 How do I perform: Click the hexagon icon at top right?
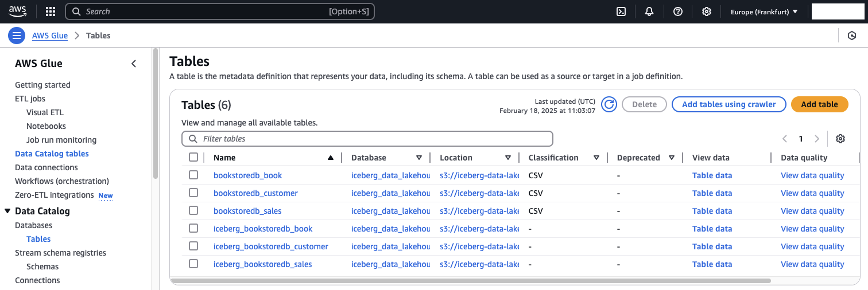pos(852,36)
